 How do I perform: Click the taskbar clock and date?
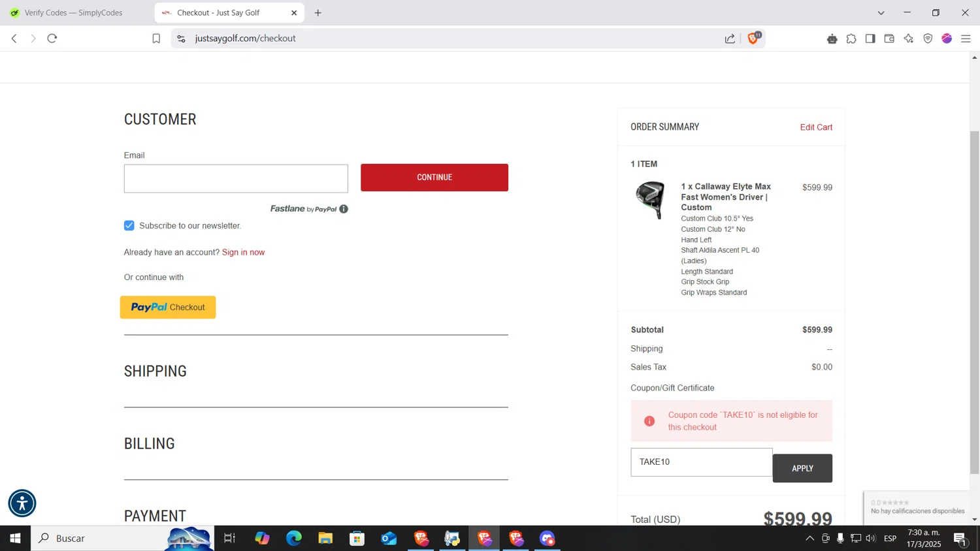(x=924, y=539)
